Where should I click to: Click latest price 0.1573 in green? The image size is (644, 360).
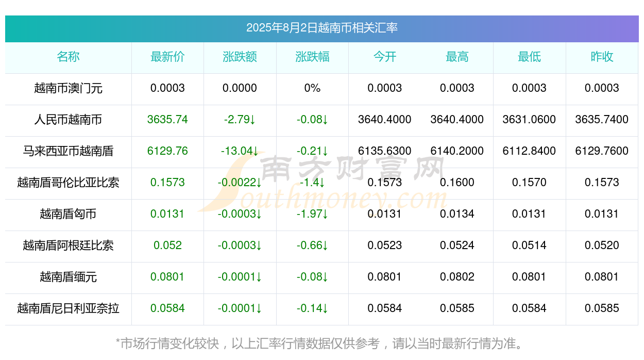167,183
